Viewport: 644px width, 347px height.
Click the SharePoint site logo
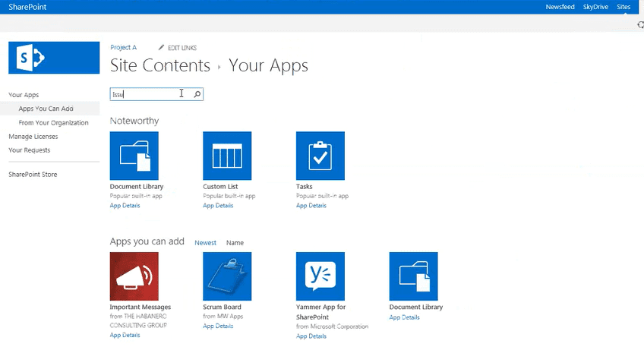[54, 58]
